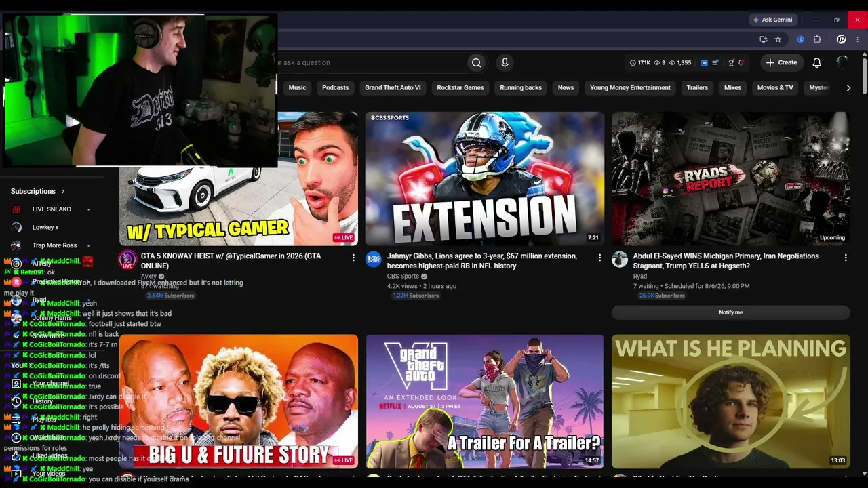Open the Chrome profile avatar
868x488 pixels.
click(x=842, y=39)
